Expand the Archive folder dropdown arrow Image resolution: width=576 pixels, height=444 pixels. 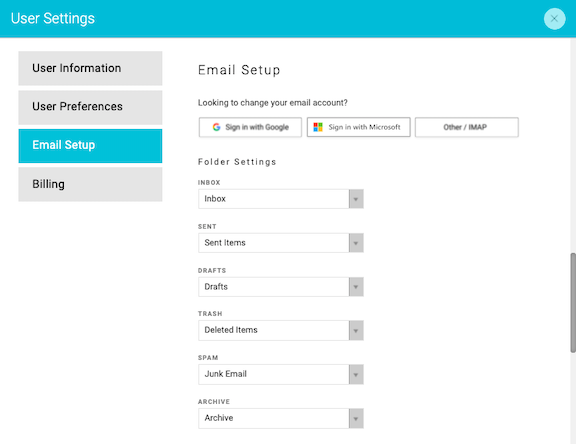(356, 418)
